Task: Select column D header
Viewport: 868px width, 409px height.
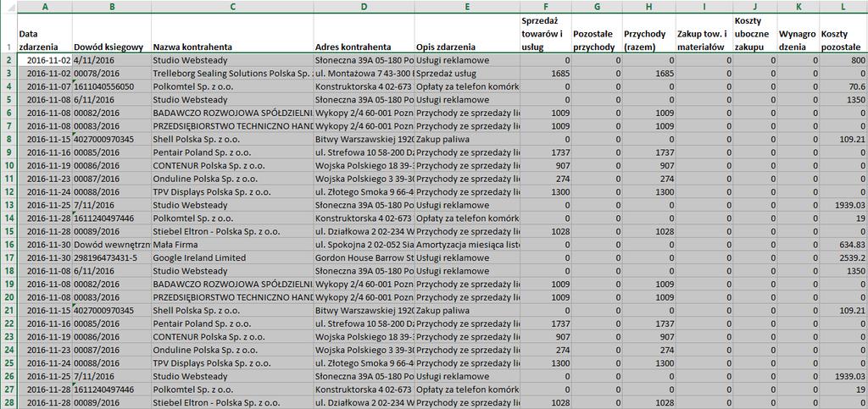Action: tap(364, 7)
